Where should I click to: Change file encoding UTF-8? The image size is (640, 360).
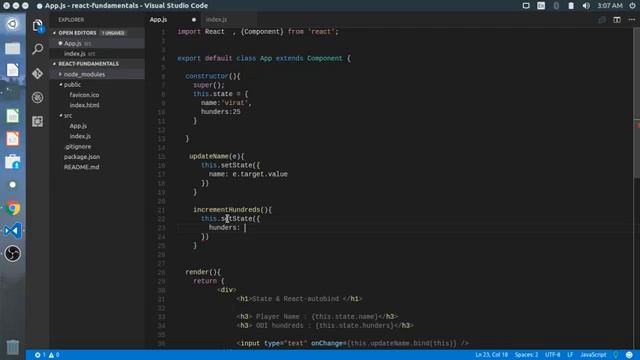pyautogui.click(x=553, y=355)
